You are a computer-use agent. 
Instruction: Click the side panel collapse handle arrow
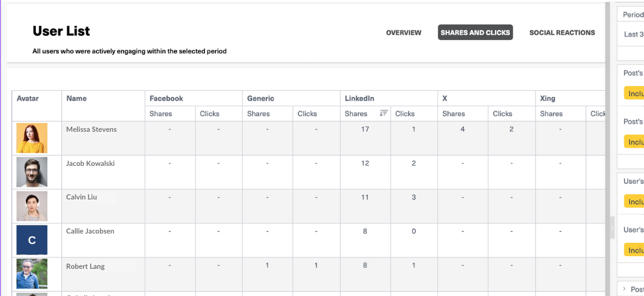[x=612, y=227]
